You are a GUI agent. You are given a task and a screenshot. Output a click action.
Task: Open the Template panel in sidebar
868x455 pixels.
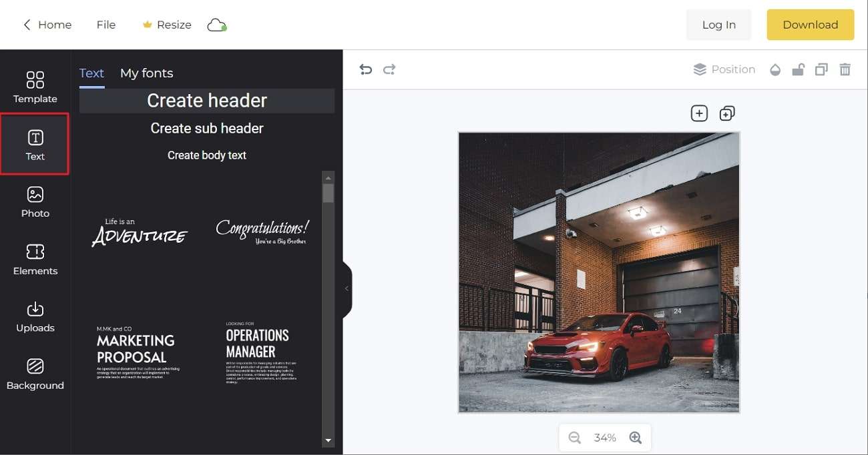point(35,87)
